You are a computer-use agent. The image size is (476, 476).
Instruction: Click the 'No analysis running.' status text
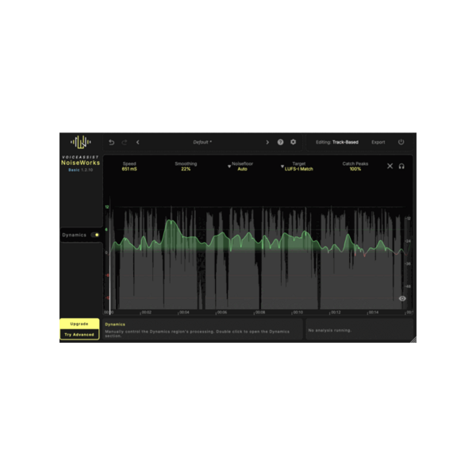point(330,330)
